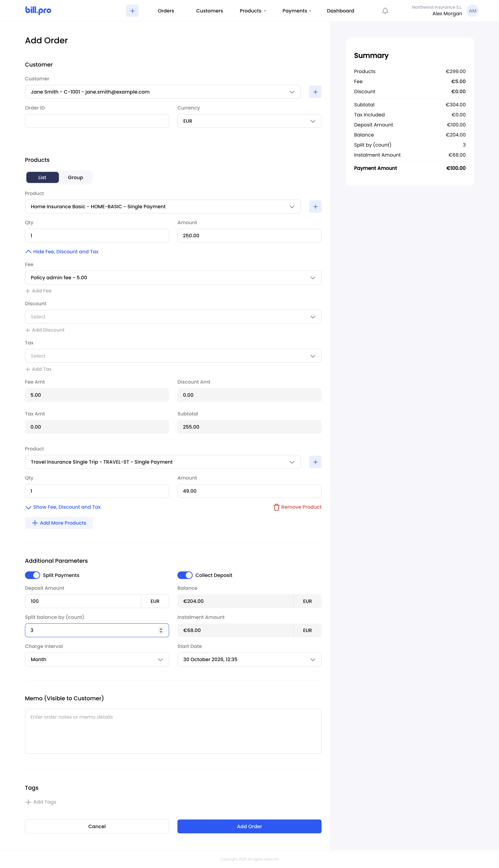Click the plus icon on Add Tags
This screenshot has width=499, height=868.
pos(28,802)
